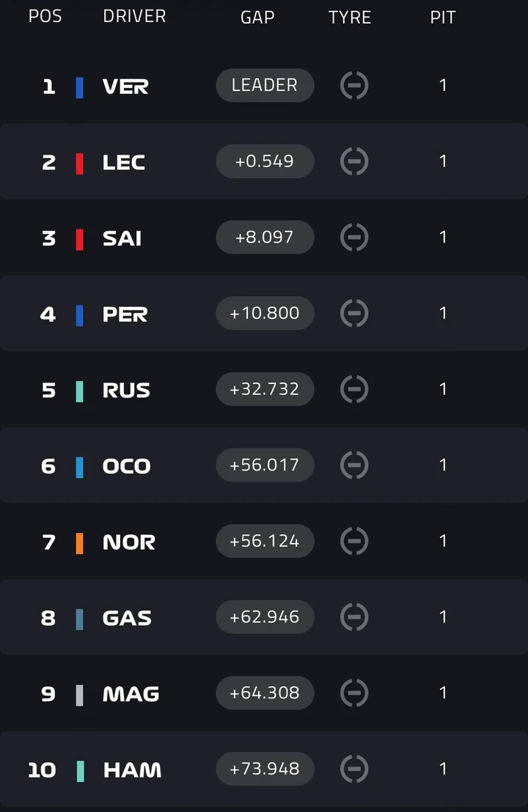
Task: Click the GAP column header
Action: point(257,17)
